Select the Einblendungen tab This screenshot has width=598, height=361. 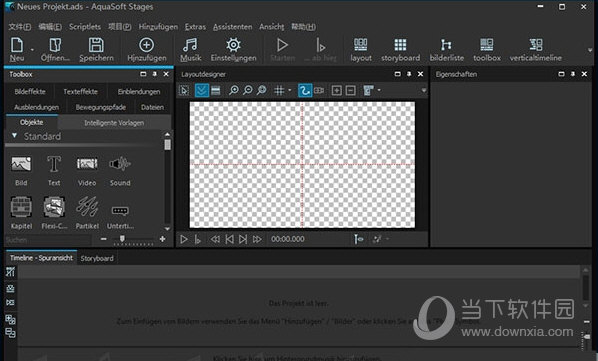pyautogui.click(x=139, y=91)
